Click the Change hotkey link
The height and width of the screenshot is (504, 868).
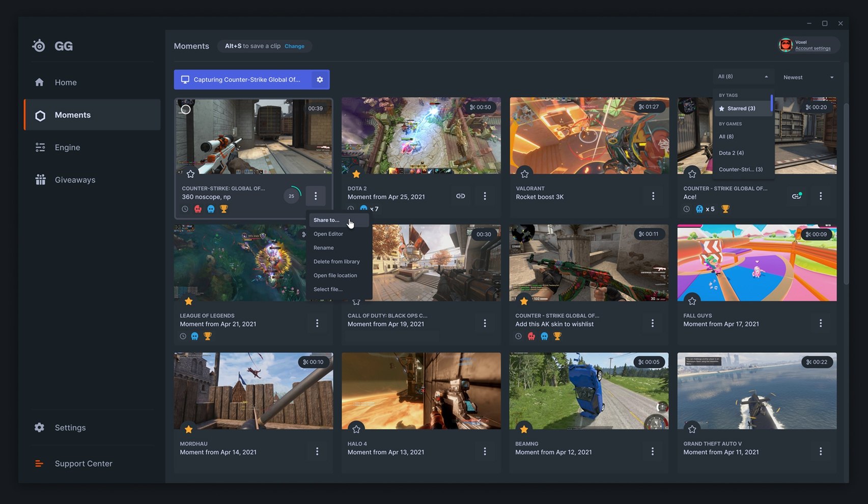(294, 46)
